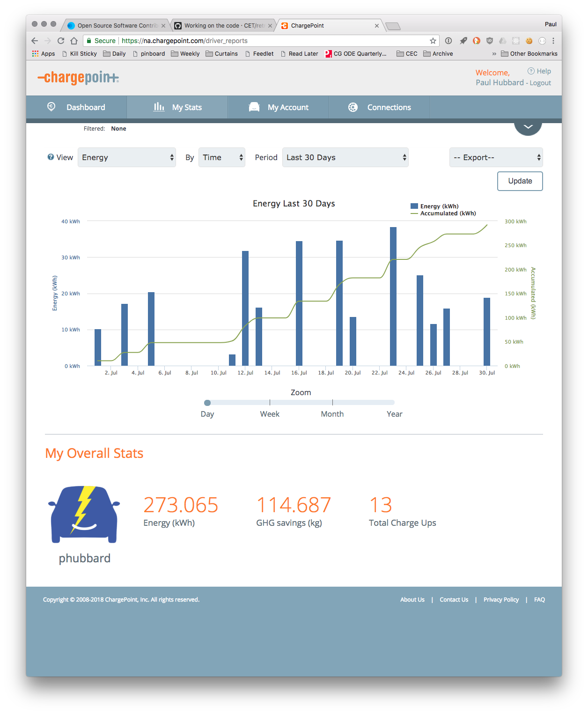Collapse the report panel with the chevron
The image size is (588, 714).
pyautogui.click(x=528, y=126)
